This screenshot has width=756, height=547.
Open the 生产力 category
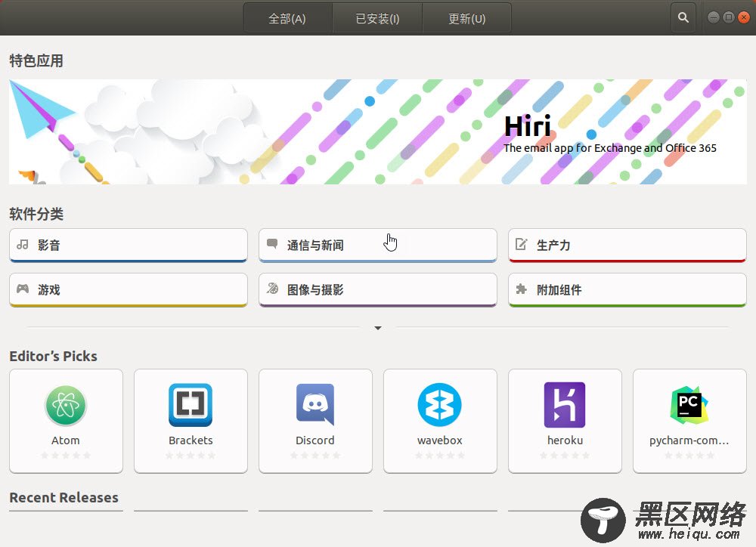[627, 246]
